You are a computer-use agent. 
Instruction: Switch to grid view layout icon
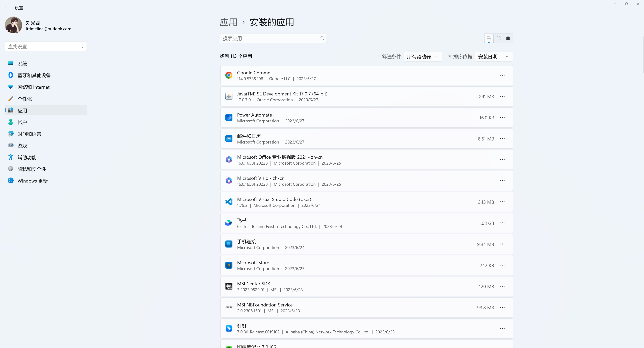click(498, 39)
